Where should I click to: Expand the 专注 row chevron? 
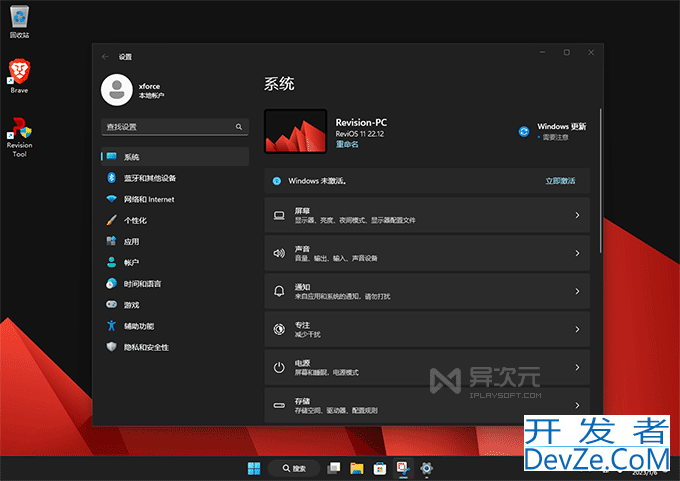click(577, 329)
